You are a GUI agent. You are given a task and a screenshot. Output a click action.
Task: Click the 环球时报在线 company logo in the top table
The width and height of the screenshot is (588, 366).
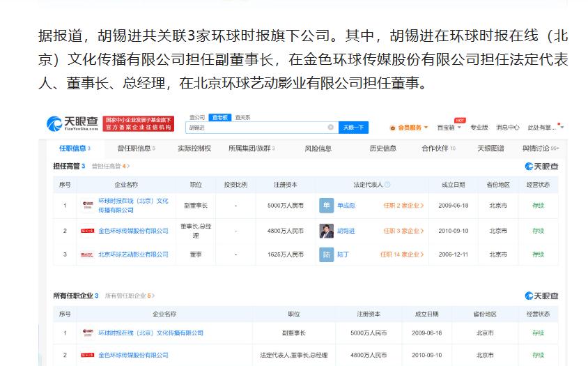pos(88,205)
